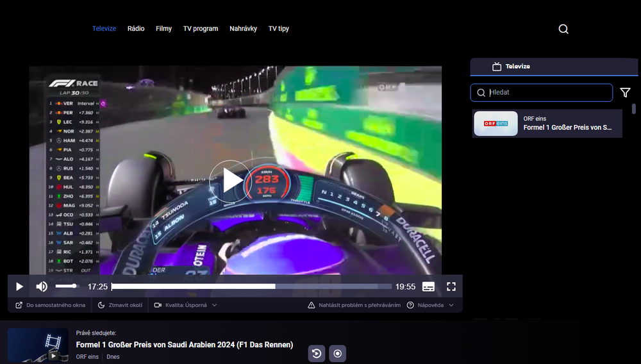641x364 pixels.
Task: Click the search magnifier icon in header
Action: point(563,29)
